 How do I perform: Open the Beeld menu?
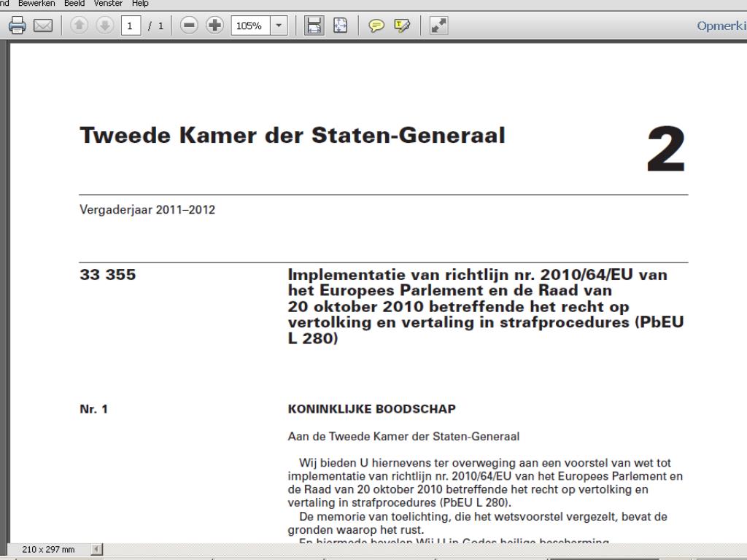[74, 4]
